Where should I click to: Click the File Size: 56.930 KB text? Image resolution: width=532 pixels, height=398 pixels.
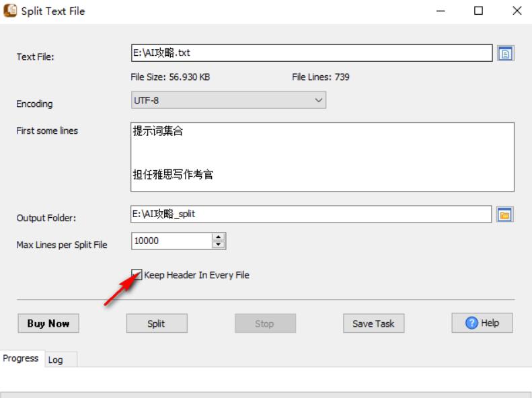(x=170, y=77)
